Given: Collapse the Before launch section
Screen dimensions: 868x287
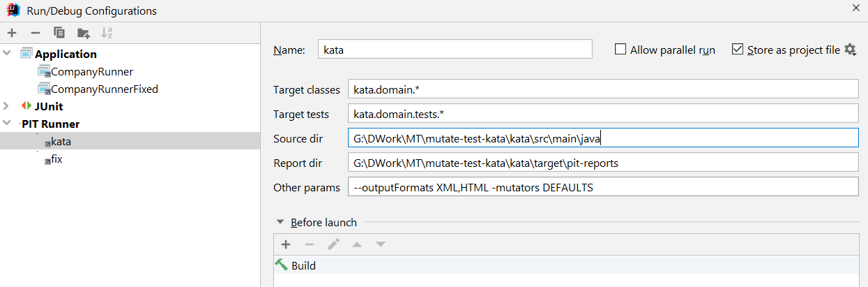Looking at the screenshot, I should click(x=280, y=222).
